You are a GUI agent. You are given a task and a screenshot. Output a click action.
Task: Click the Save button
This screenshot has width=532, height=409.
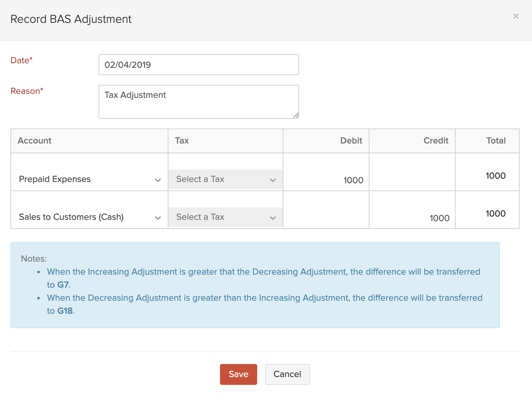click(x=238, y=374)
